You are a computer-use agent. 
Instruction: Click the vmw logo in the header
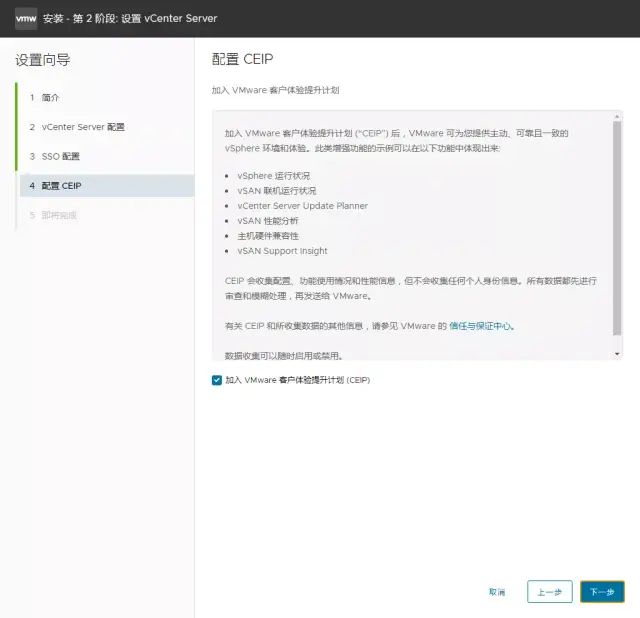26,18
